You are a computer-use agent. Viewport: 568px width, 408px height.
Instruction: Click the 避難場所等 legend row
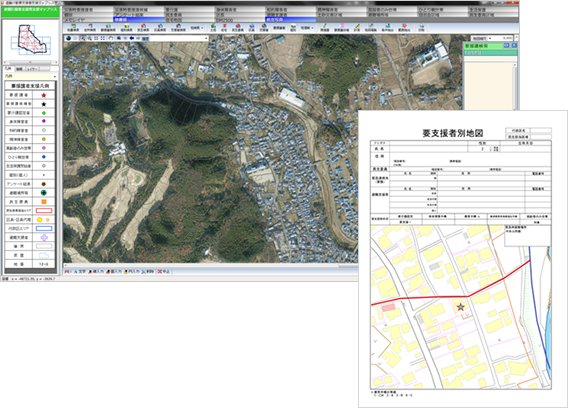coord(30,193)
